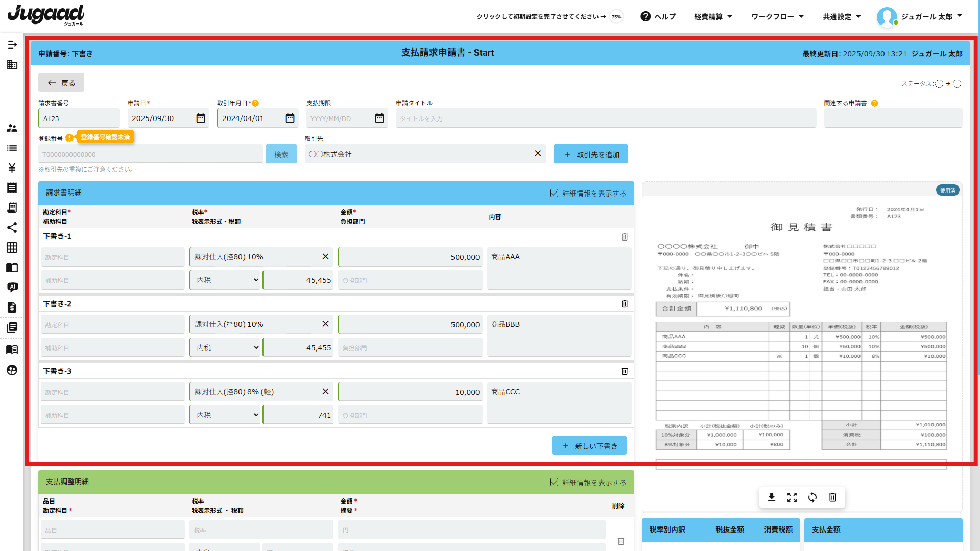This screenshot has height=551, width=980.
Task: Click the yen icon in the left sidebar
Action: pos(12,167)
